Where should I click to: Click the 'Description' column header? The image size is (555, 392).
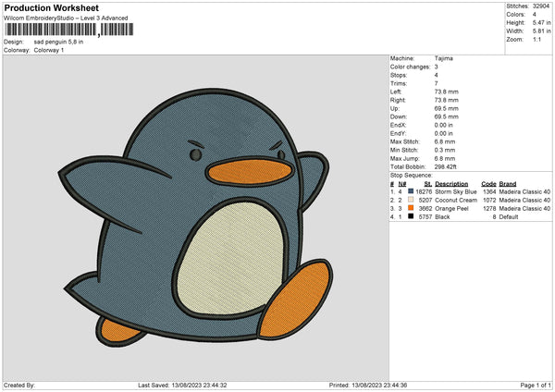point(451,184)
